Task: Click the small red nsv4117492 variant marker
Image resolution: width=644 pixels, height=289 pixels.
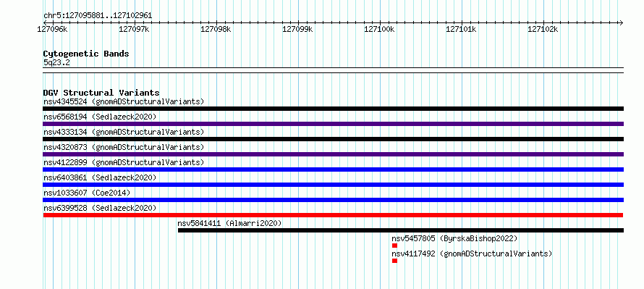Action: pyautogui.click(x=394, y=261)
